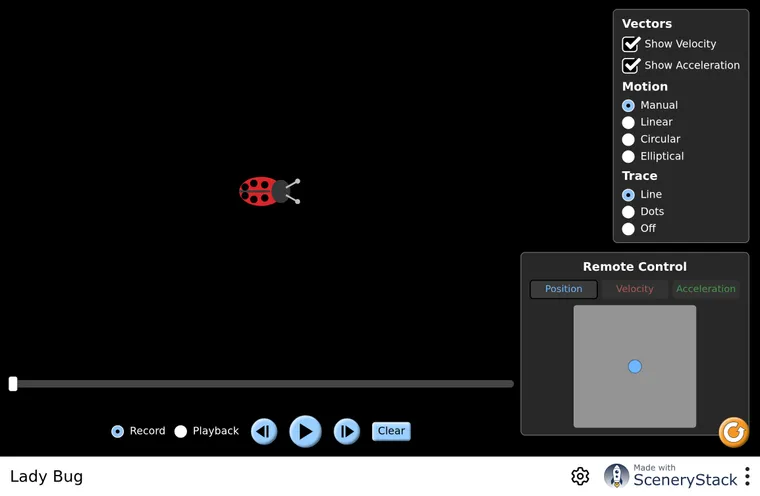Switch to Playback mode

pos(180,431)
